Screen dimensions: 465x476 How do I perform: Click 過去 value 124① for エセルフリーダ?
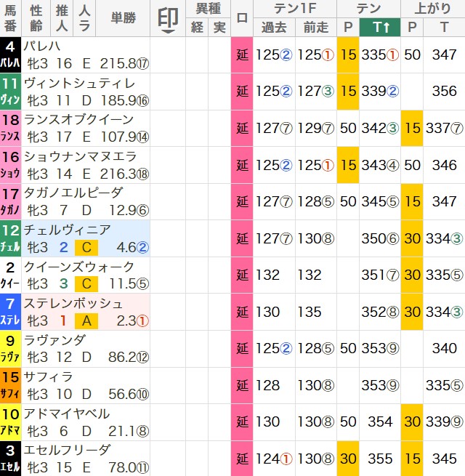274,459
